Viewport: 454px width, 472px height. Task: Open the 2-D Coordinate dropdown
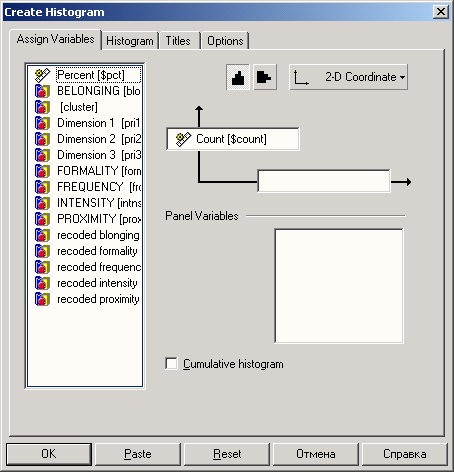[348, 77]
